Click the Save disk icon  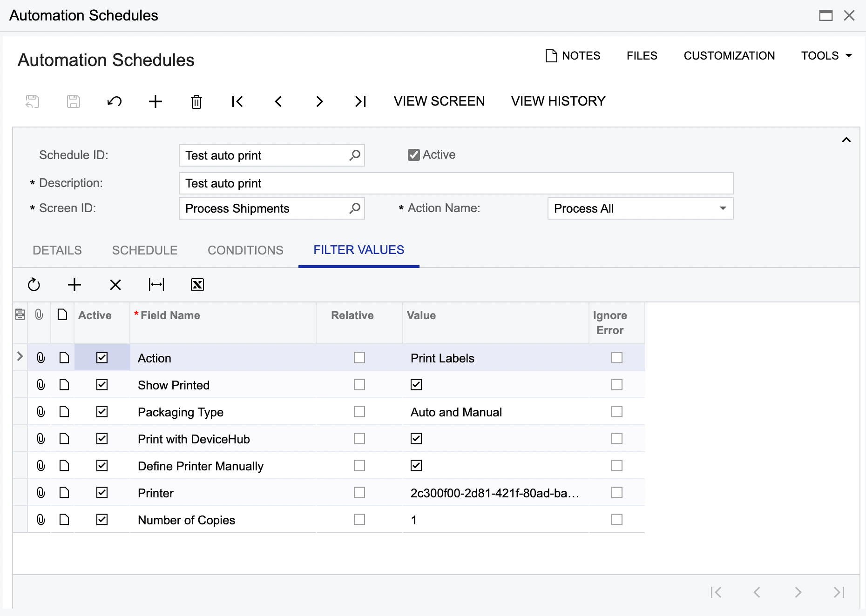pos(74,101)
